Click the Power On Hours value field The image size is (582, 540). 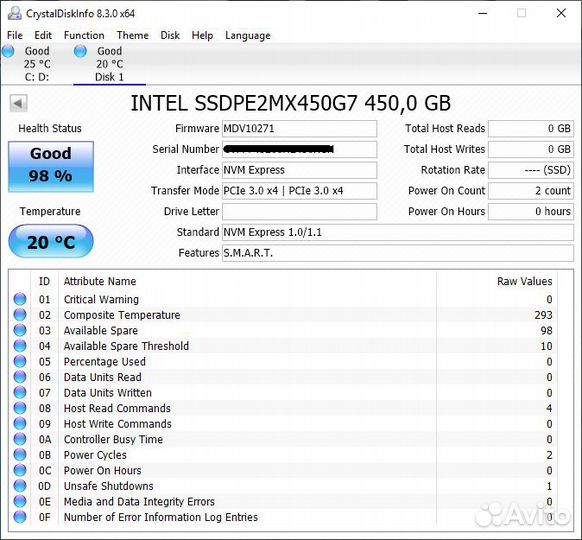pos(531,212)
